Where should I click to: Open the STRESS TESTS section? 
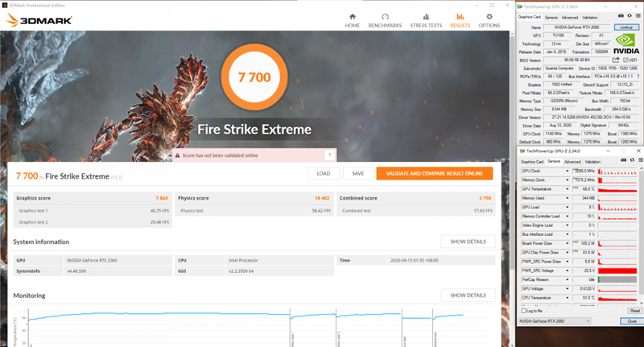coord(426,21)
